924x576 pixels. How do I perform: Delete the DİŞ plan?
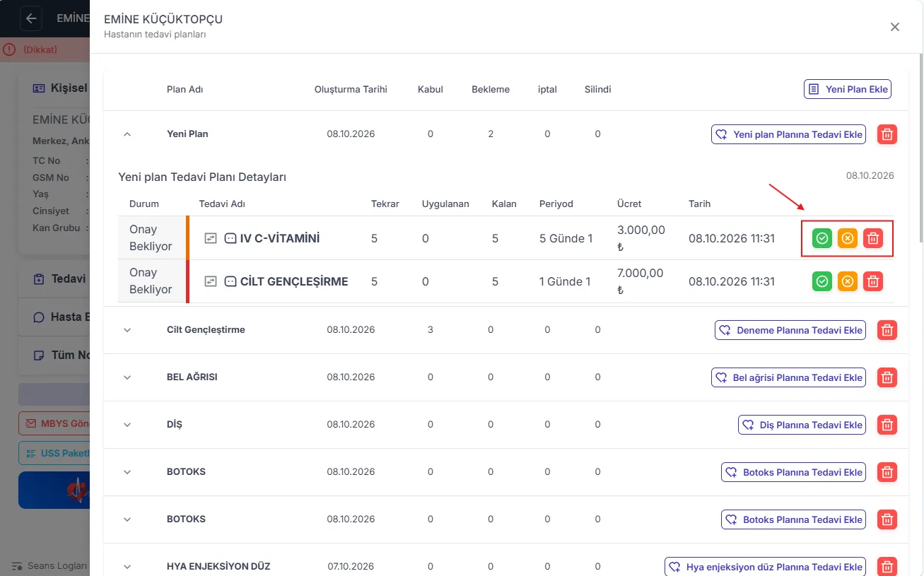pyautogui.click(x=887, y=425)
